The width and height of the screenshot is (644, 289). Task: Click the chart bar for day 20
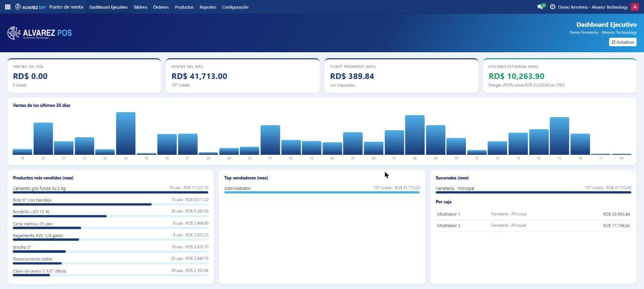click(43, 139)
